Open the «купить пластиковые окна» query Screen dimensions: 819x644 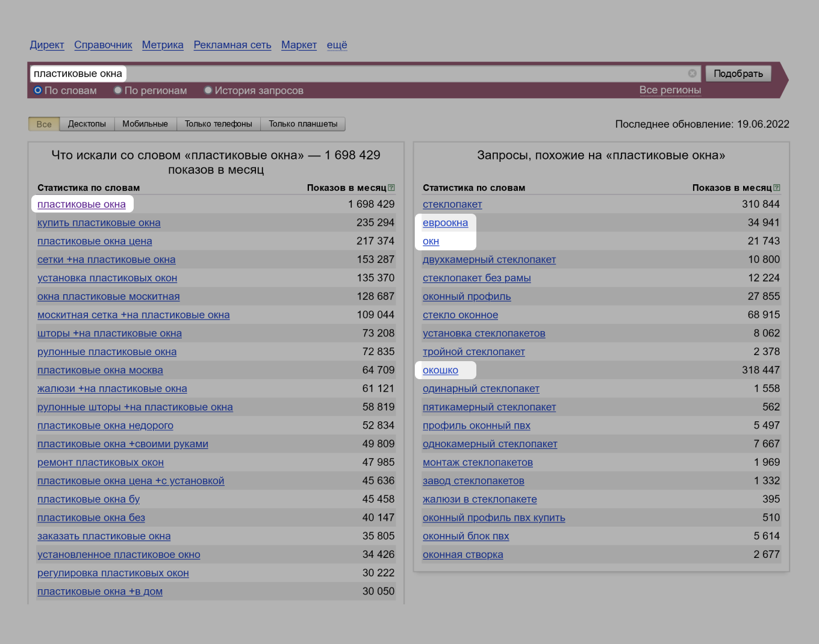[x=99, y=223]
